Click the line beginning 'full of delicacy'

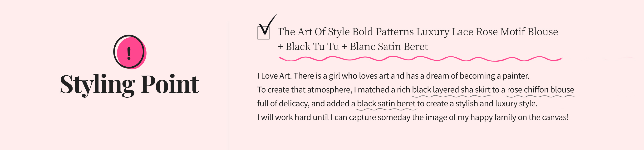(397, 104)
